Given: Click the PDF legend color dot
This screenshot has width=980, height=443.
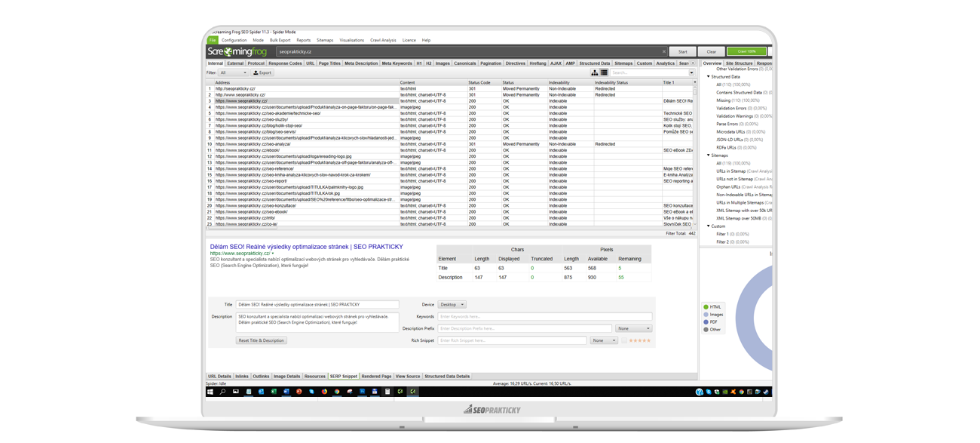Looking at the screenshot, I should tap(706, 322).
